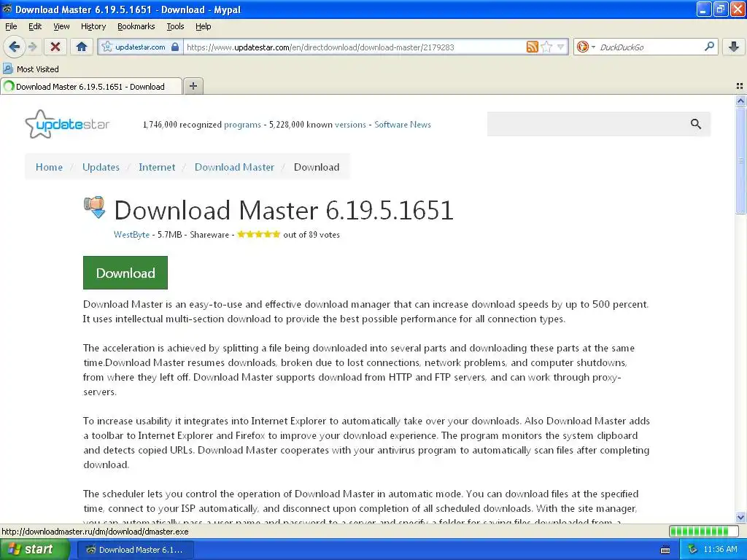
Task: Open the Help menu
Action: (x=203, y=26)
